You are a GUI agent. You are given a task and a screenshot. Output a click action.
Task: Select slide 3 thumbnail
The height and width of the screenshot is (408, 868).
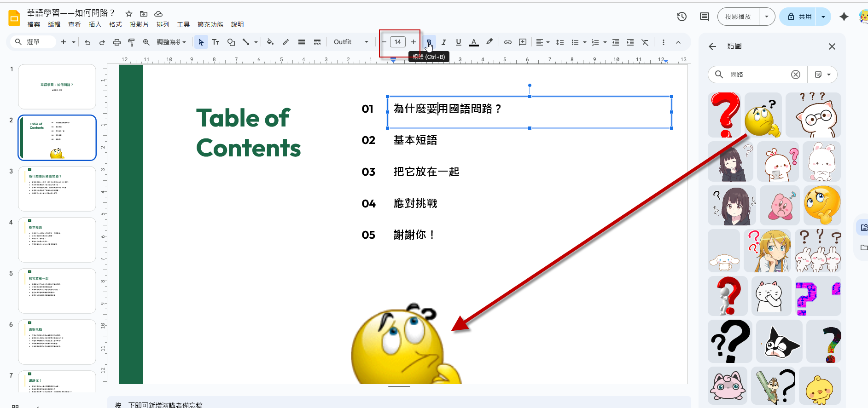57,189
